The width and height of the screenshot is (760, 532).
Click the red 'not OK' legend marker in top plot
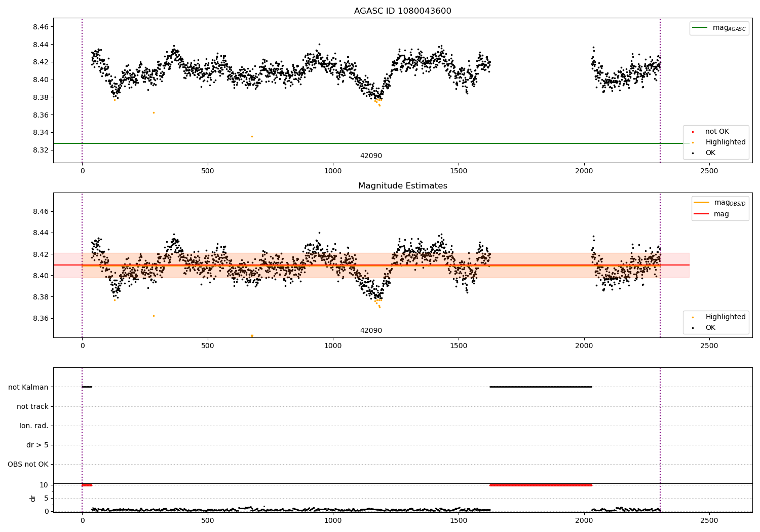[693, 132]
